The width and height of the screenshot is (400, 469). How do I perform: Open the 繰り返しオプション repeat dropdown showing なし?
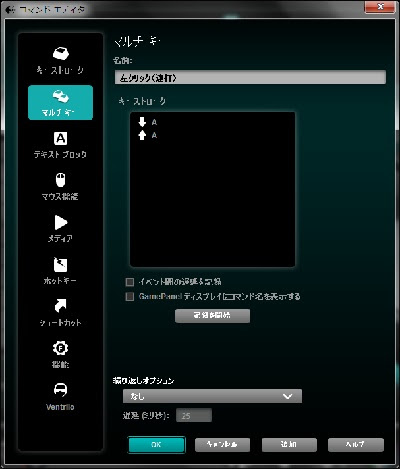[212, 396]
